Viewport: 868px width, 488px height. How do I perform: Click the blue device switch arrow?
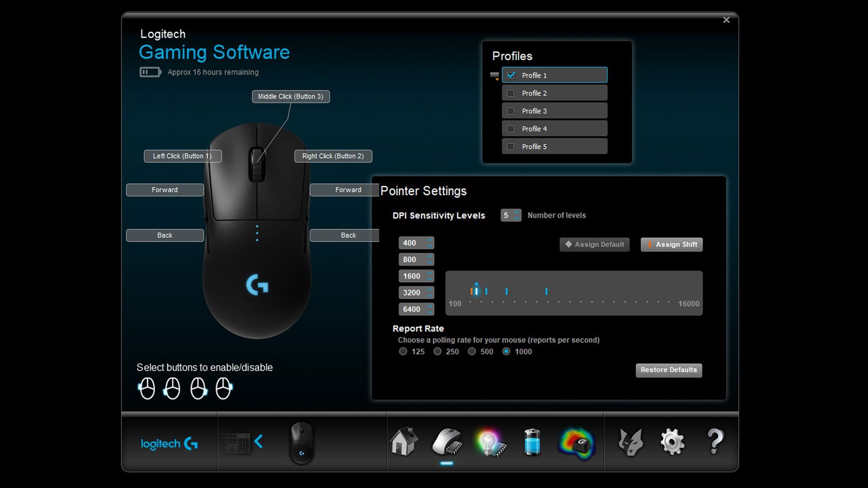(259, 441)
